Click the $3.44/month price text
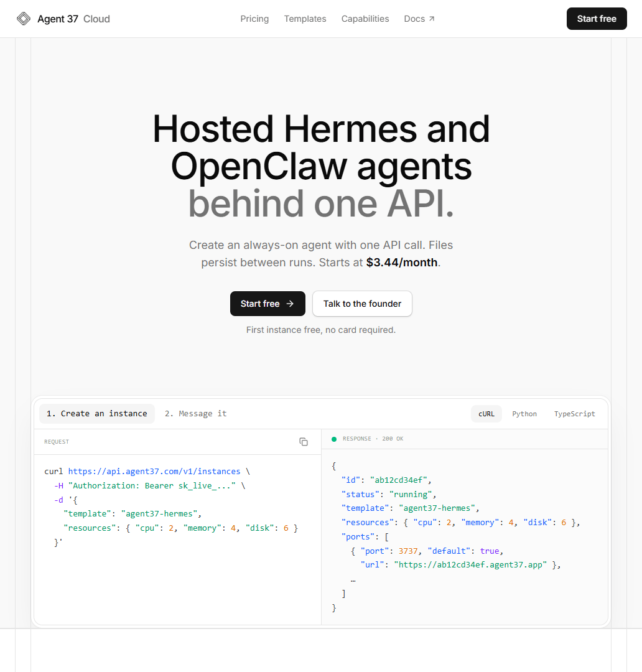Image resolution: width=642 pixels, height=672 pixels. 402,263
